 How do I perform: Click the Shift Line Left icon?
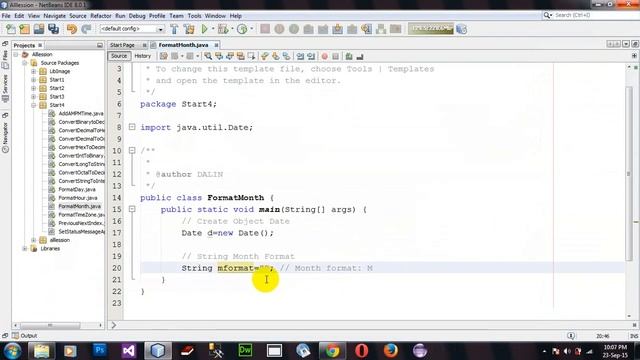(300, 56)
